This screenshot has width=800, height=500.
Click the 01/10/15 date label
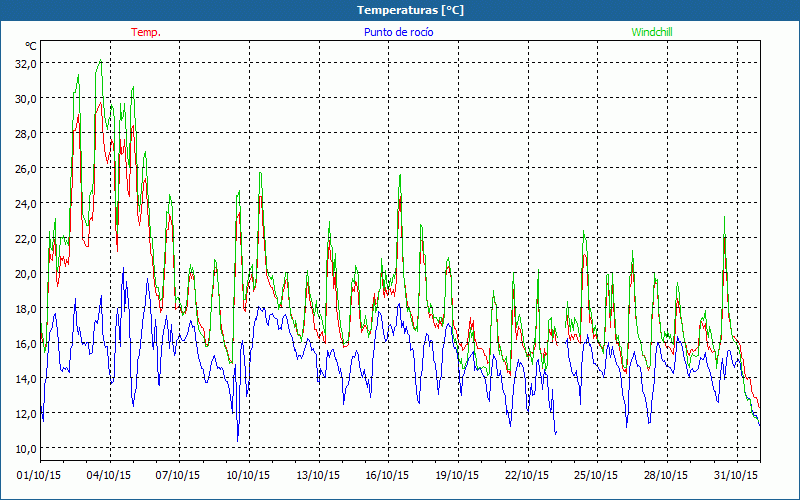[x=39, y=475]
